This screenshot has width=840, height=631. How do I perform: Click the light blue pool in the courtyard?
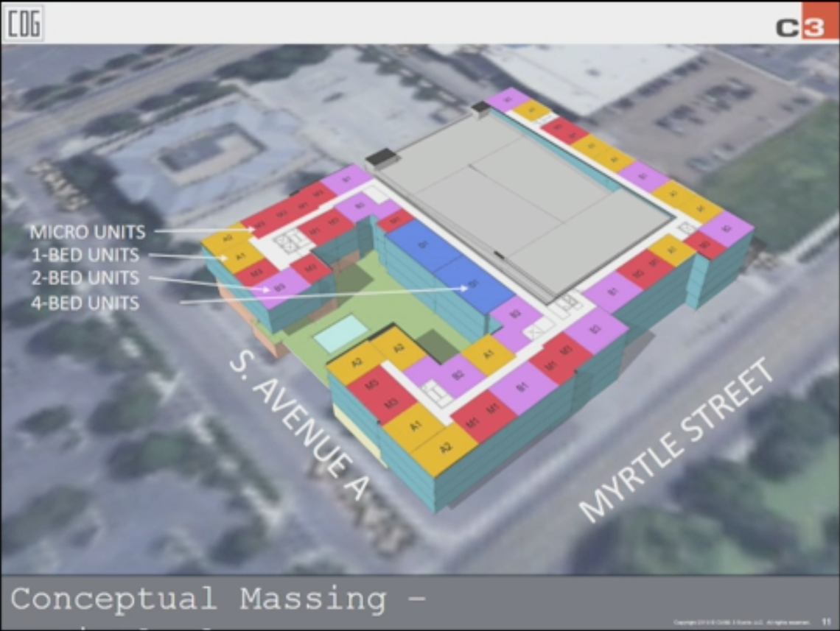coord(339,334)
